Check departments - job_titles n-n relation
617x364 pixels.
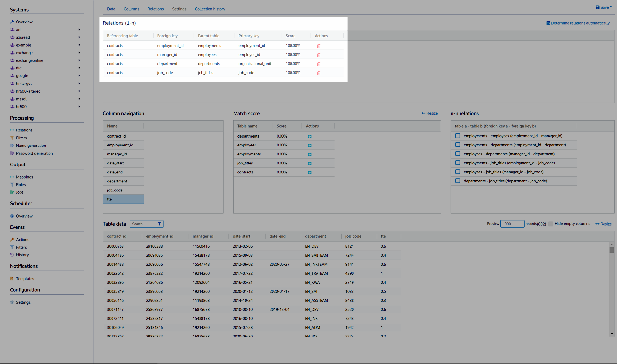458,181
